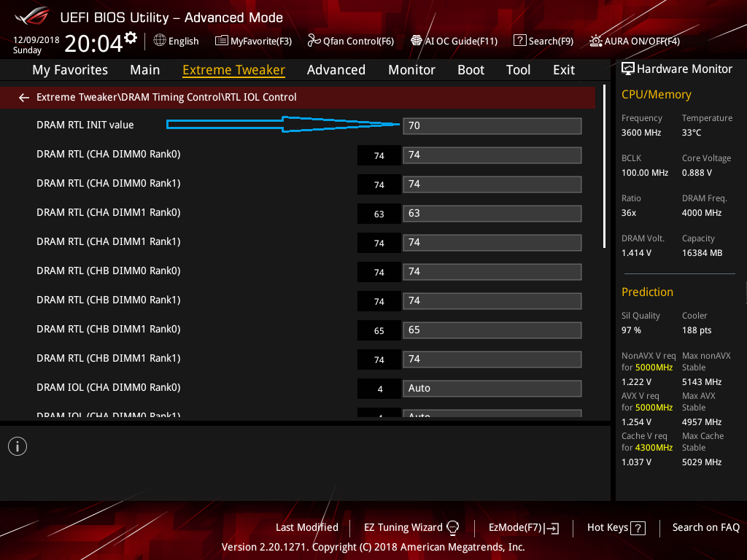Click Last Modified link
Viewport: 747px width, 560px height.
(x=307, y=528)
